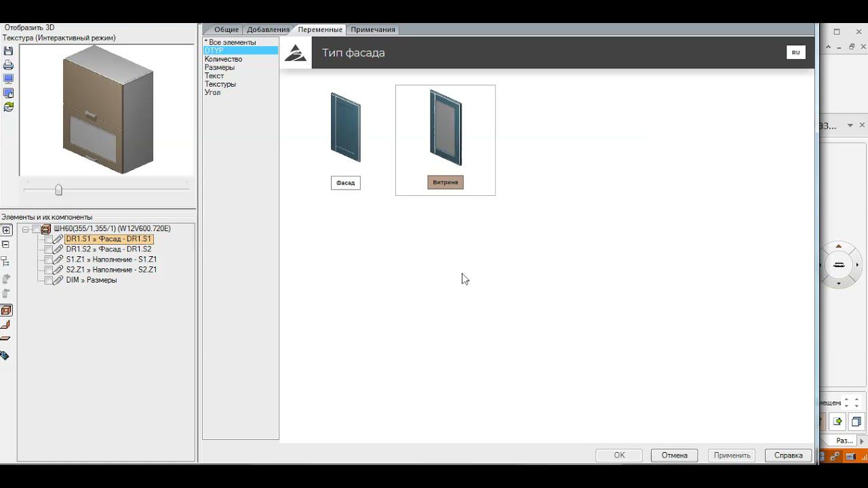This screenshot has width=868, height=488.
Task: Tick the checkbox for DR1.S1 » Фасад
Action: pos(49,239)
